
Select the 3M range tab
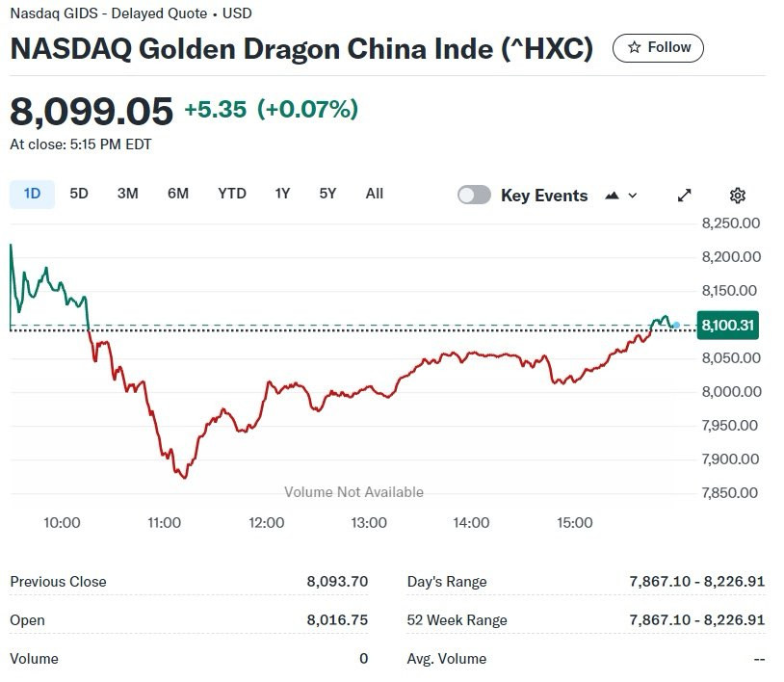[x=127, y=194]
